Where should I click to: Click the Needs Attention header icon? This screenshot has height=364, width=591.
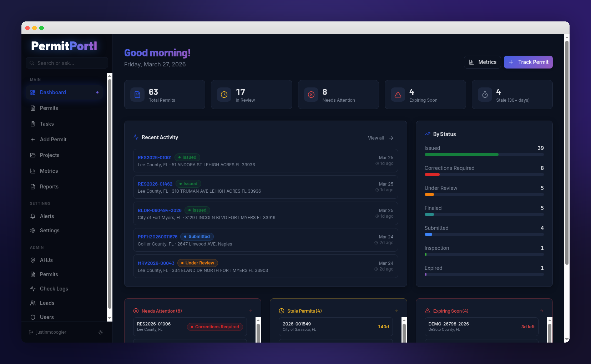coord(136,311)
